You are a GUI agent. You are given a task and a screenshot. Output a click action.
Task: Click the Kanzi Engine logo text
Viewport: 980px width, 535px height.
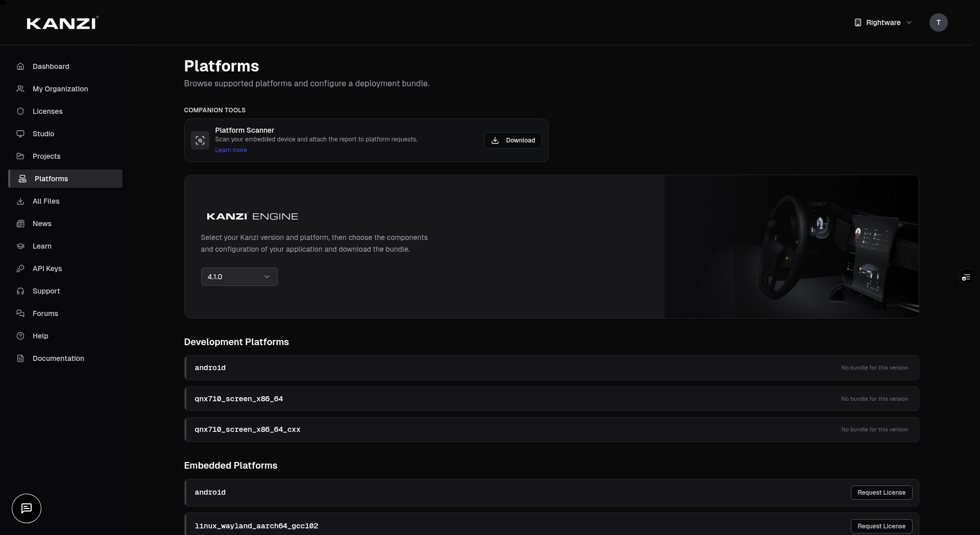click(x=252, y=216)
